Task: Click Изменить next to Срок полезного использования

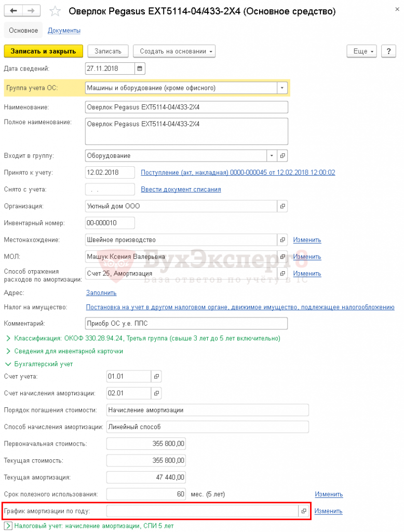Action: point(329,495)
